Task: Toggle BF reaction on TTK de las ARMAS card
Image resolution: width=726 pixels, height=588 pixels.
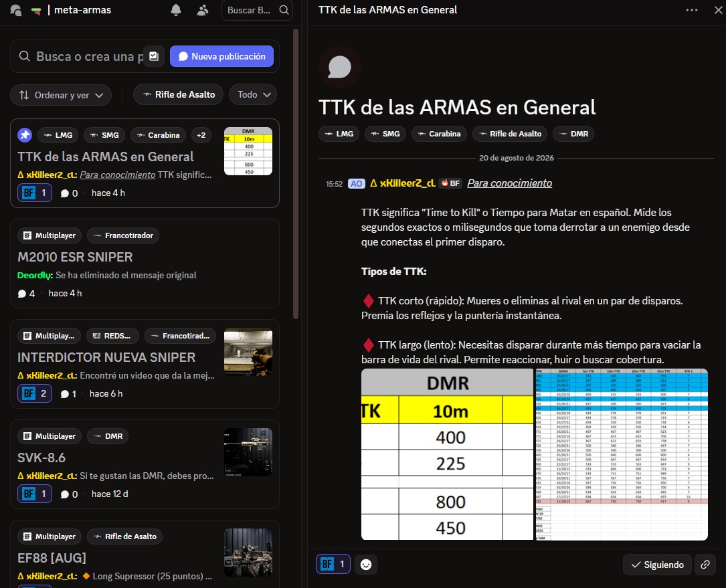Action: pyautogui.click(x=35, y=193)
